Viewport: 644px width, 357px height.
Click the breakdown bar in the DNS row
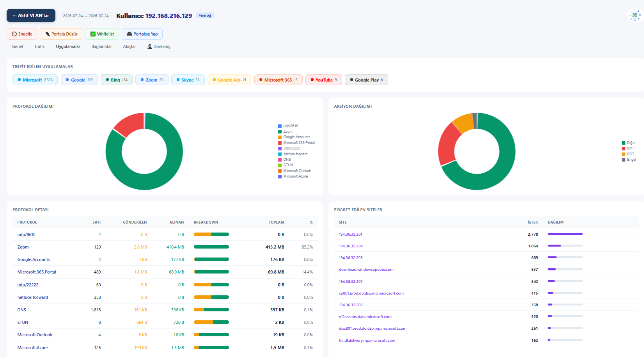point(211,310)
